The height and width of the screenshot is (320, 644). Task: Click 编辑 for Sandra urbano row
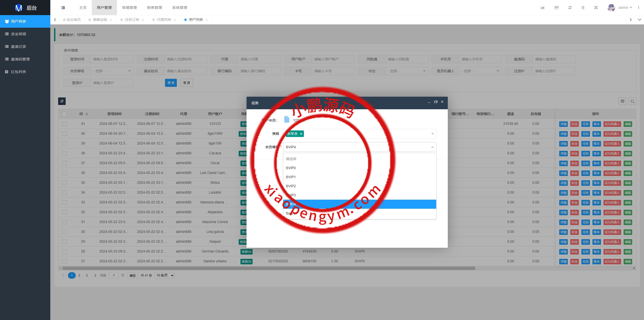tap(628, 261)
